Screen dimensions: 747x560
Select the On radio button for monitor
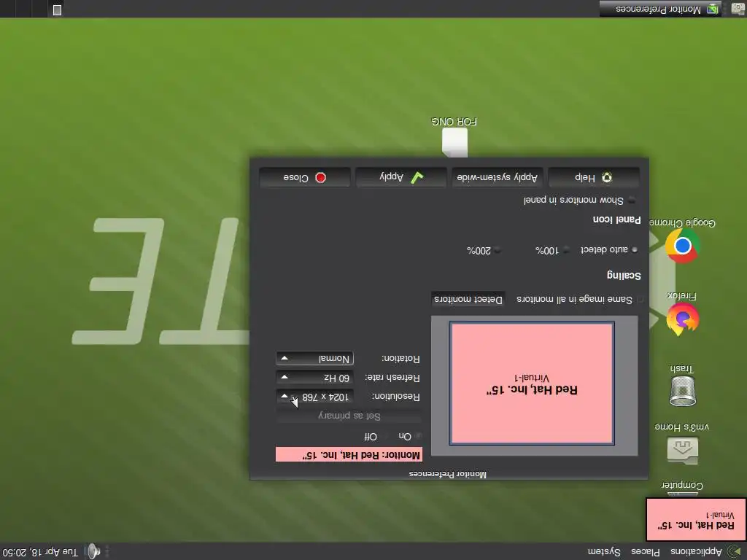click(x=418, y=436)
